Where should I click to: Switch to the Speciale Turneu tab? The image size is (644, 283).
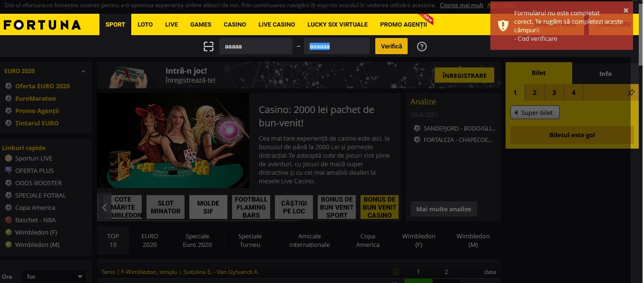pyautogui.click(x=250, y=240)
